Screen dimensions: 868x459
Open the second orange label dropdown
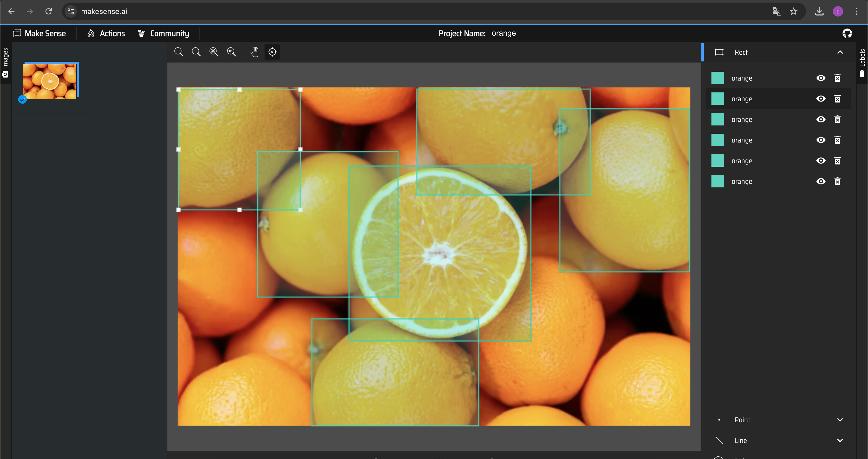click(742, 99)
